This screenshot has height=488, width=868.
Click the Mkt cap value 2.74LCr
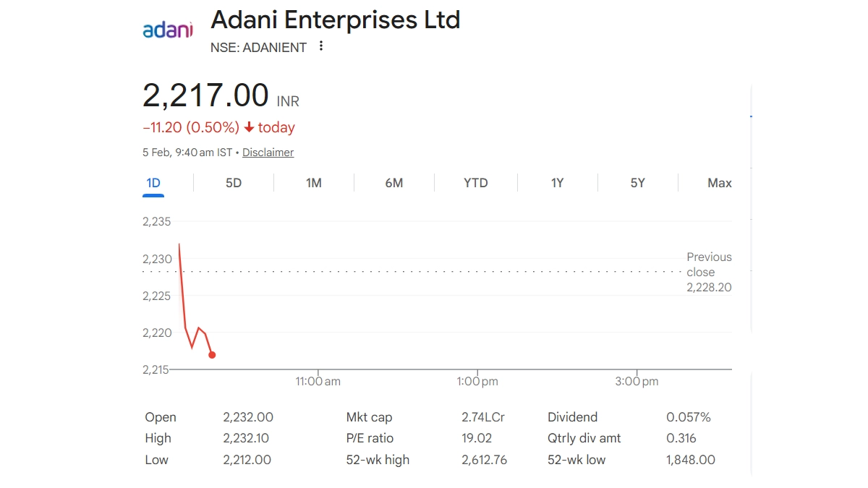[483, 417]
